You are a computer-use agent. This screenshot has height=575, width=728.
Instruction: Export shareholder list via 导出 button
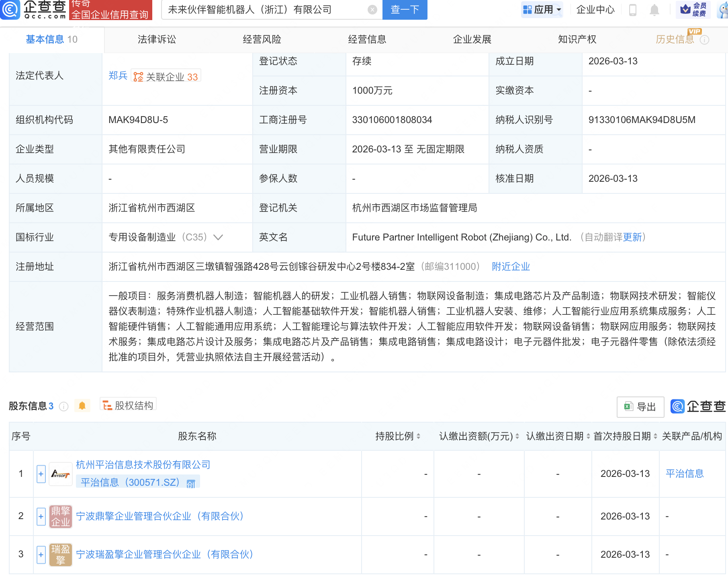click(x=640, y=407)
